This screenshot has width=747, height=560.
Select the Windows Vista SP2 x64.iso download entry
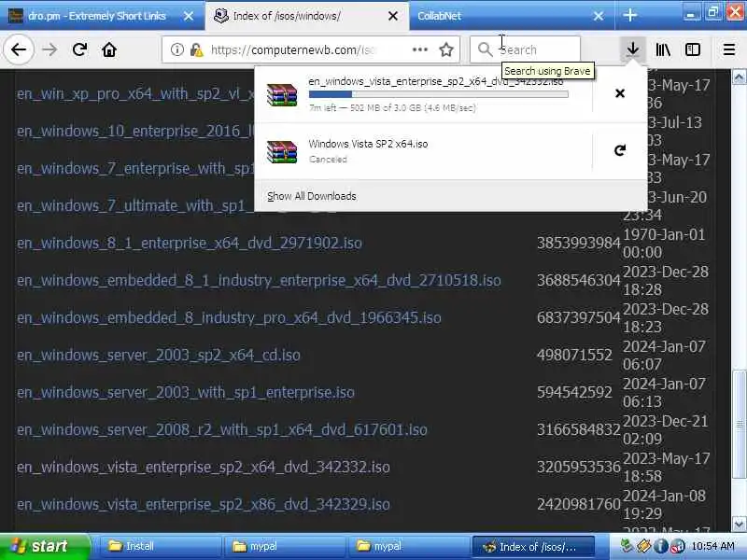(x=424, y=151)
